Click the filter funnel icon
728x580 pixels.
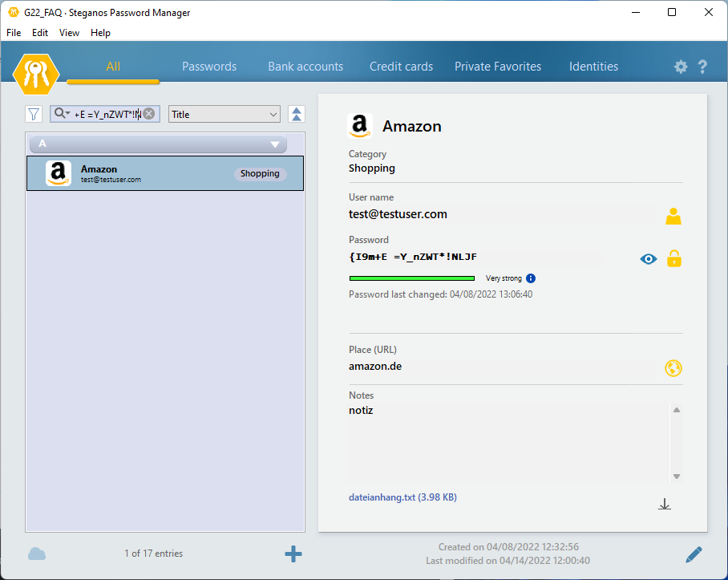pos(34,114)
